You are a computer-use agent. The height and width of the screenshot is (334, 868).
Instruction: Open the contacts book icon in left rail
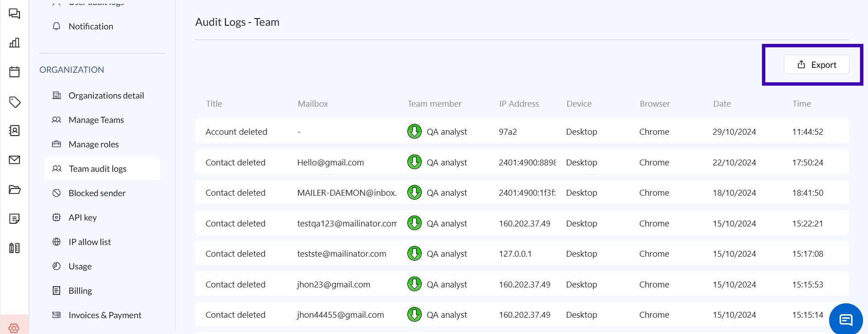pos(14,131)
